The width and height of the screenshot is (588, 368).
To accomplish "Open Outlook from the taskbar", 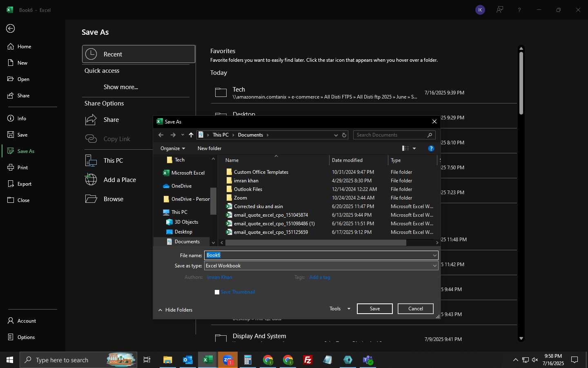I will pos(188,360).
